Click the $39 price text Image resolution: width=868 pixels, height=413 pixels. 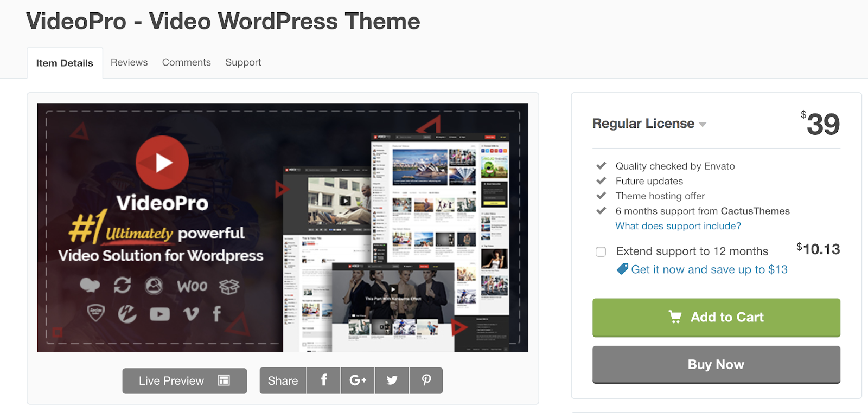(x=820, y=124)
